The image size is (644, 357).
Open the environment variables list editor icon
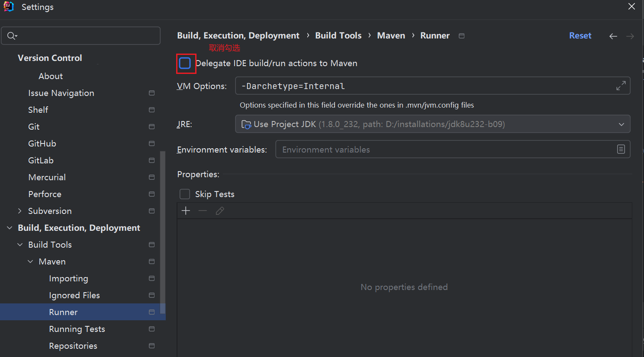click(x=621, y=149)
